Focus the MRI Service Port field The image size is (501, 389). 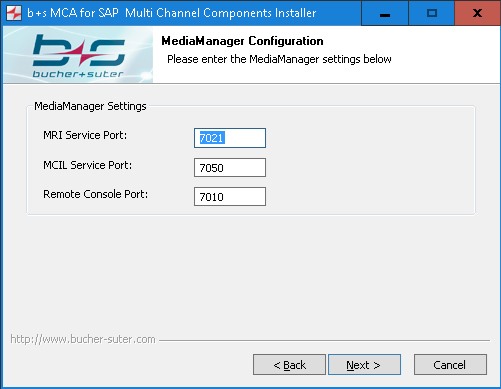point(230,138)
